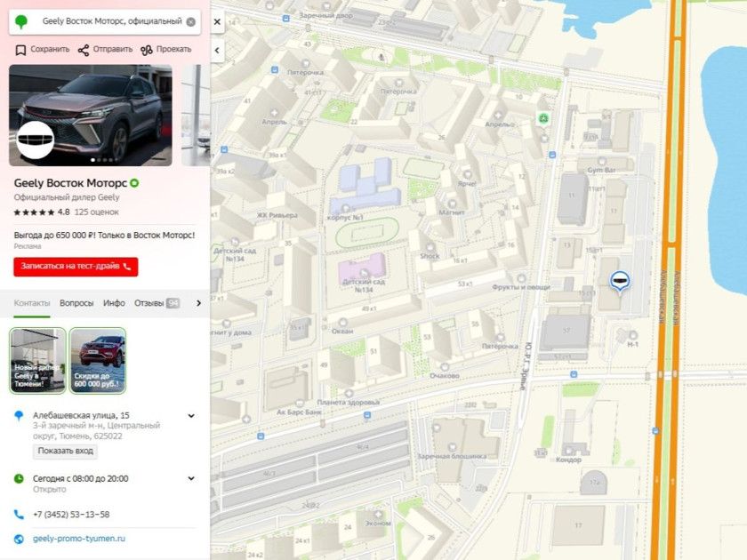Click the Заречная блошинка map label
The height and width of the screenshot is (560, 747).
(452, 456)
